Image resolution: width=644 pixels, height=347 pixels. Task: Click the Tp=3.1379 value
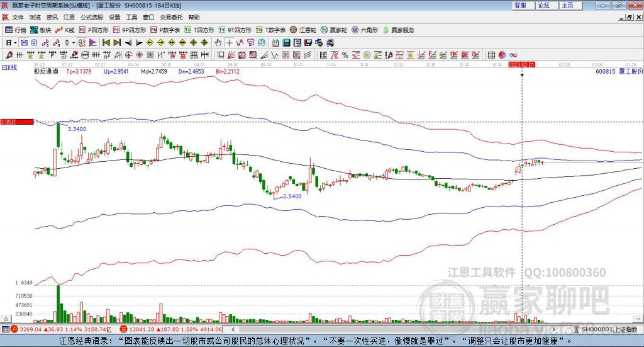click(79, 71)
